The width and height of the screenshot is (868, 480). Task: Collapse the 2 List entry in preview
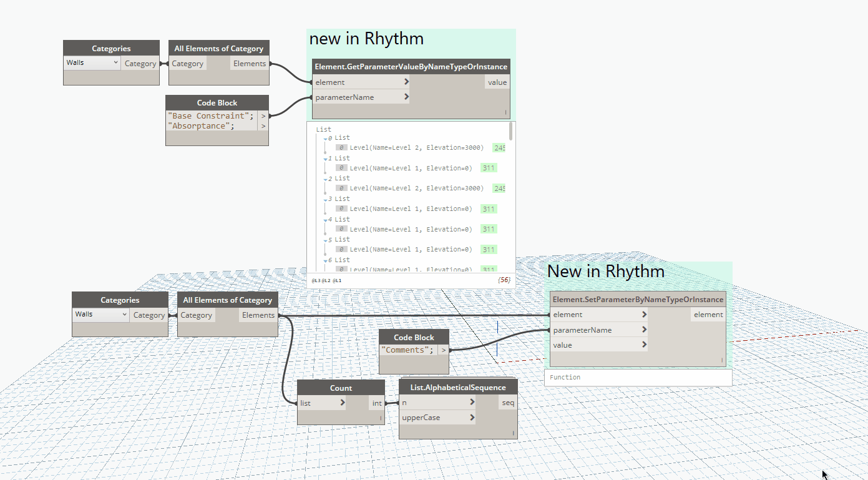(x=326, y=179)
